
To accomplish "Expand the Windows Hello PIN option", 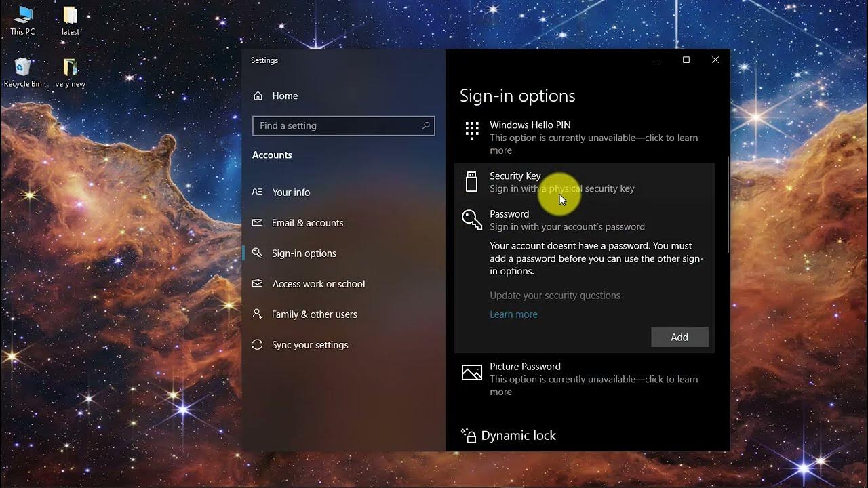I will point(584,137).
